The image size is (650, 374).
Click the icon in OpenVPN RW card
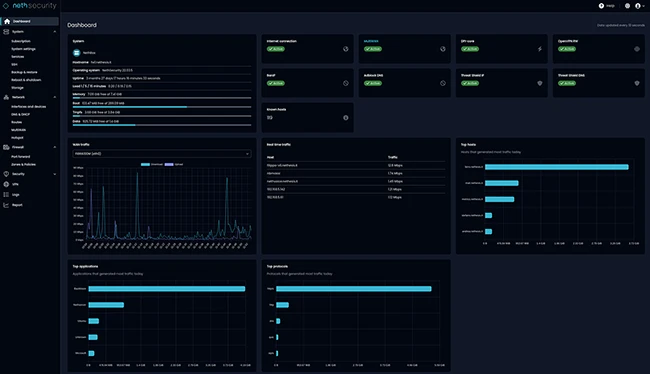point(637,49)
